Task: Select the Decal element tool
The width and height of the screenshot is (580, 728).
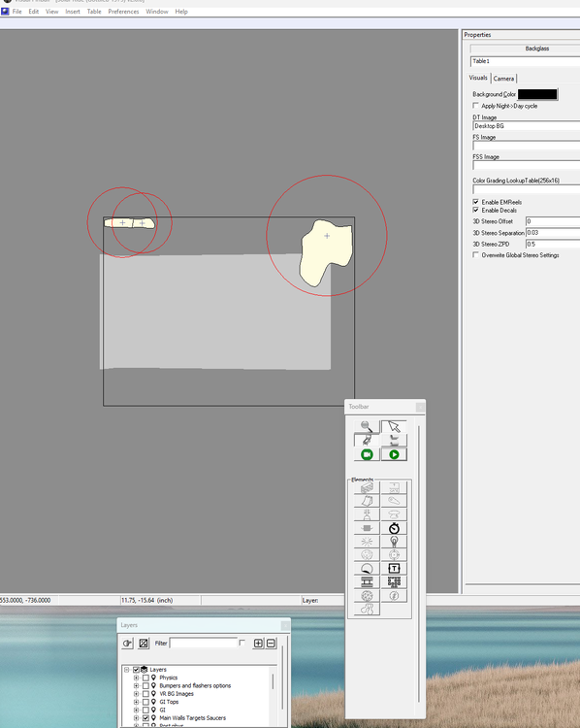Action: tap(367, 568)
